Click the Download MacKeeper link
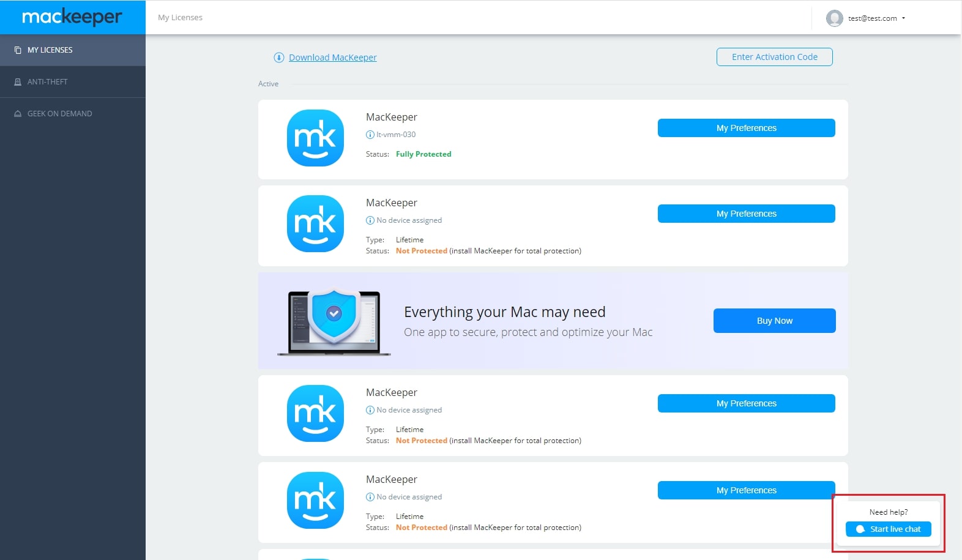 (x=332, y=58)
